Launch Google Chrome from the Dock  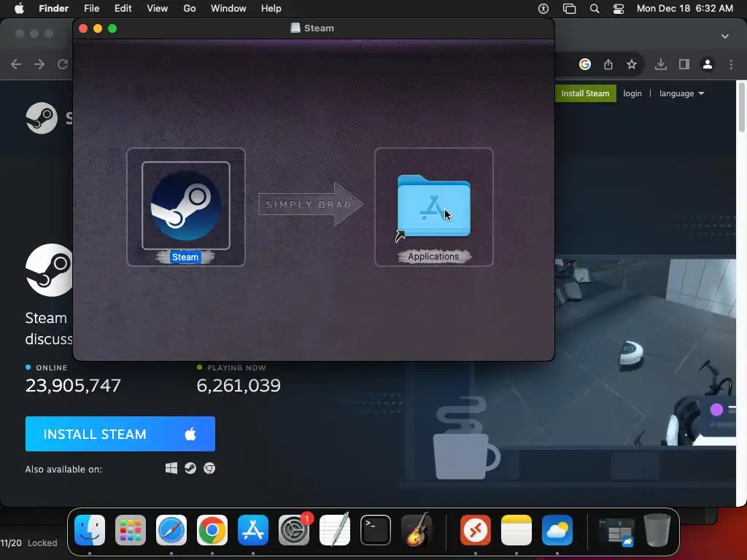point(212,530)
